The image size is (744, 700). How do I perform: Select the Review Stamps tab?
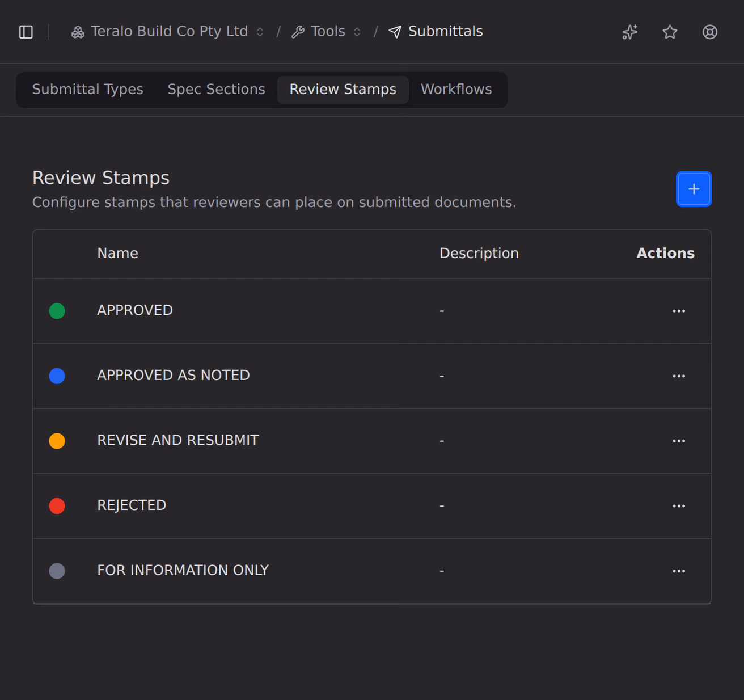[343, 90]
